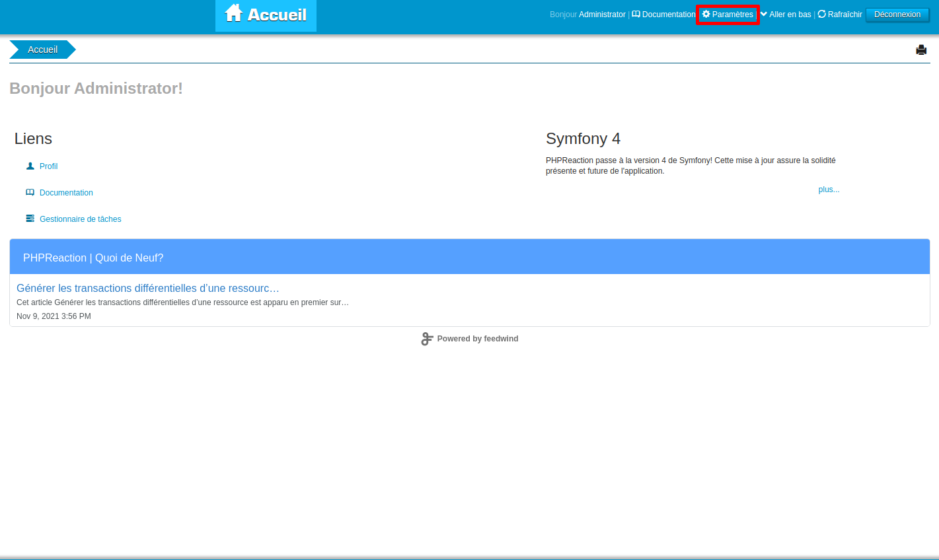Click the feedwind logo icon
The width and height of the screenshot is (939, 560).
coord(427,339)
